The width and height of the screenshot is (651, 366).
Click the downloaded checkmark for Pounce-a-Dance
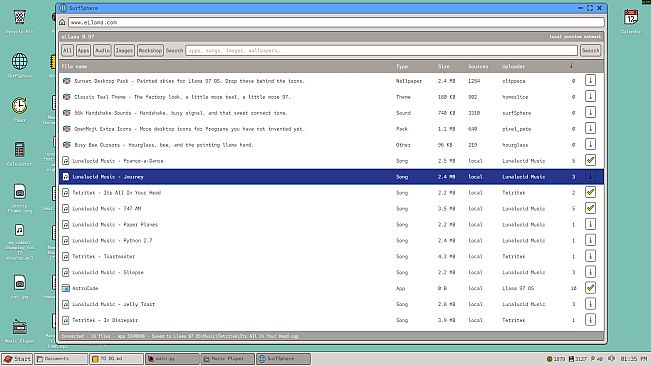coord(590,160)
